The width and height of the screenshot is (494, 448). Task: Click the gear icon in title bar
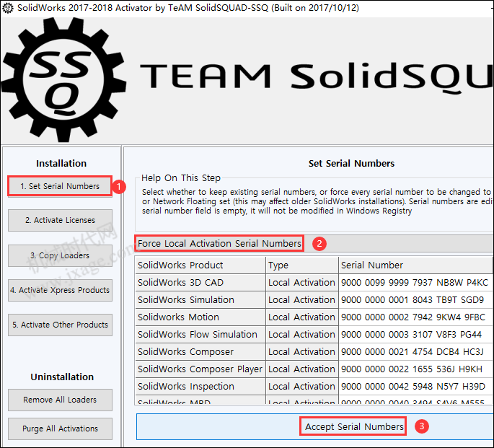pos(7,7)
